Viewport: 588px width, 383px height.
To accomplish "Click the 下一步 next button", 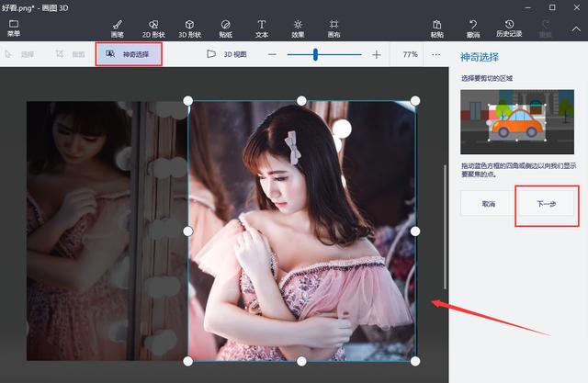I will pos(546,206).
